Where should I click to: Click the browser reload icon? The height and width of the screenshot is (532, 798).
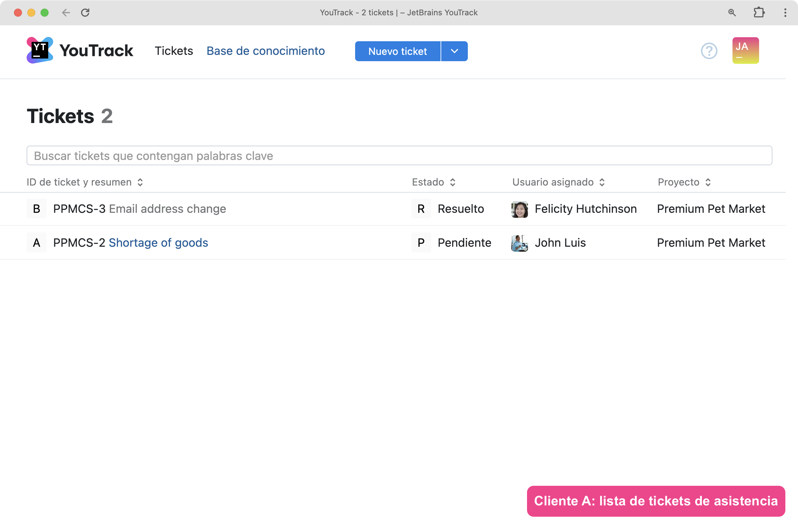tap(85, 13)
